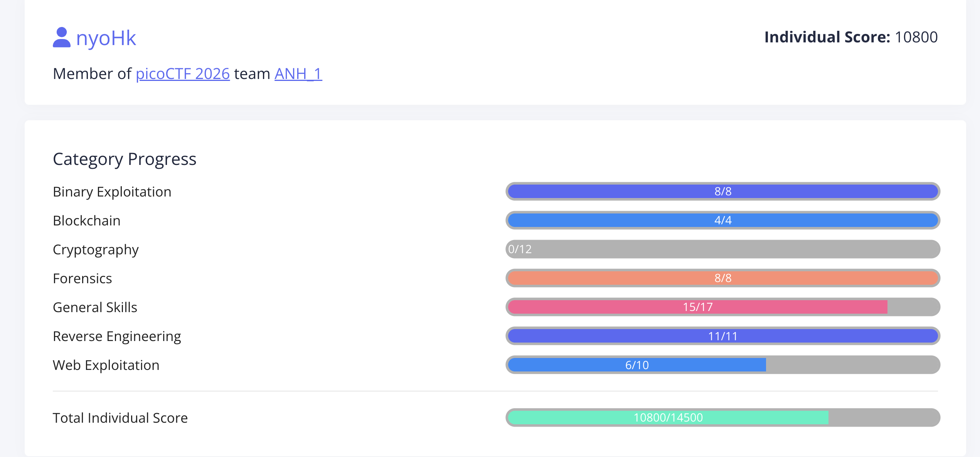Click the Total Individual Score label
Image resolution: width=980 pixels, height=457 pixels.
coord(120,418)
